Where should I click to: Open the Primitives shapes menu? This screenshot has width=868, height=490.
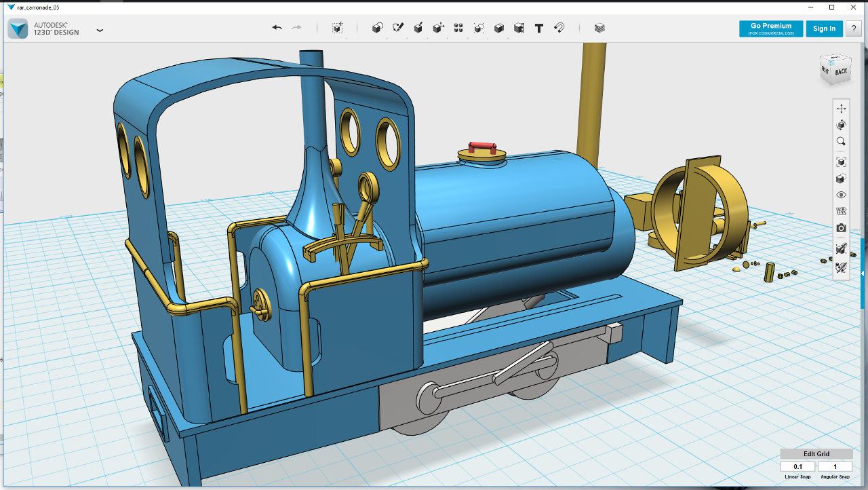point(378,28)
